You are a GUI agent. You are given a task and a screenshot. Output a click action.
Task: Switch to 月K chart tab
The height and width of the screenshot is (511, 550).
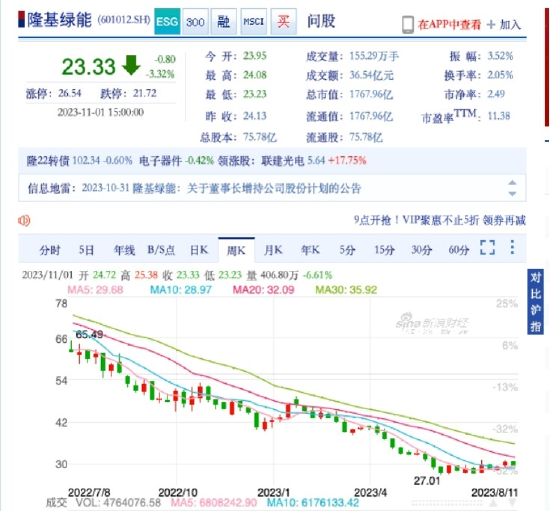tap(273, 250)
